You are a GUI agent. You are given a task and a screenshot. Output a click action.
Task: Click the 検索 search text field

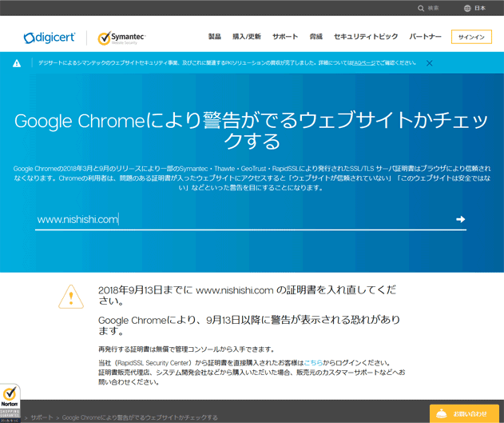433,8
